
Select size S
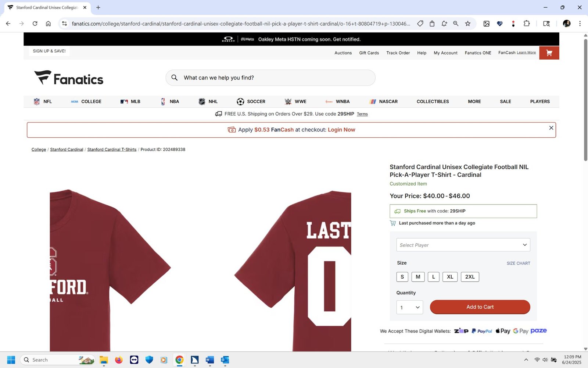pyautogui.click(x=402, y=277)
